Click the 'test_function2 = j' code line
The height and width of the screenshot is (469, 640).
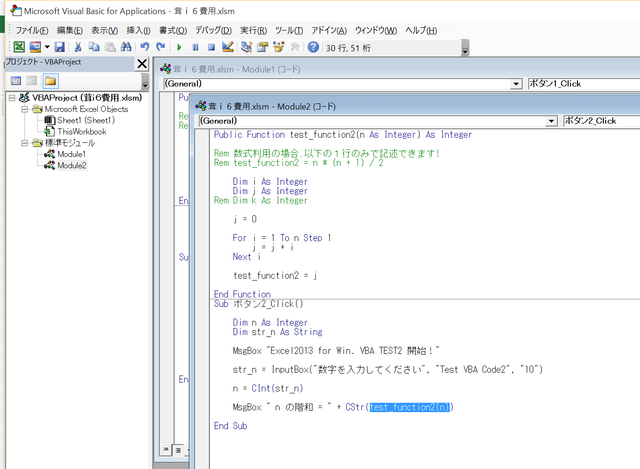tap(275, 276)
